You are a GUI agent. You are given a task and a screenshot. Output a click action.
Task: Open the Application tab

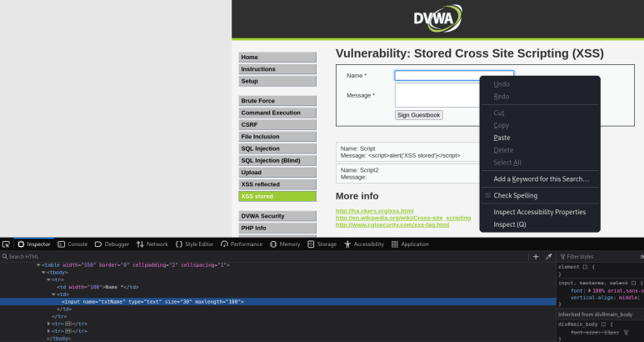click(410, 244)
